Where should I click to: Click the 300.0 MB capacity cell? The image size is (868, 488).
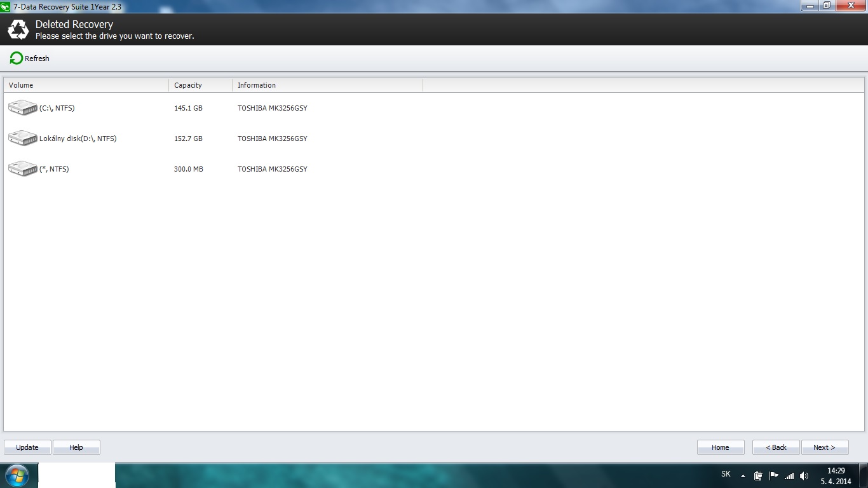pyautogui.click(x=189, y=170)
